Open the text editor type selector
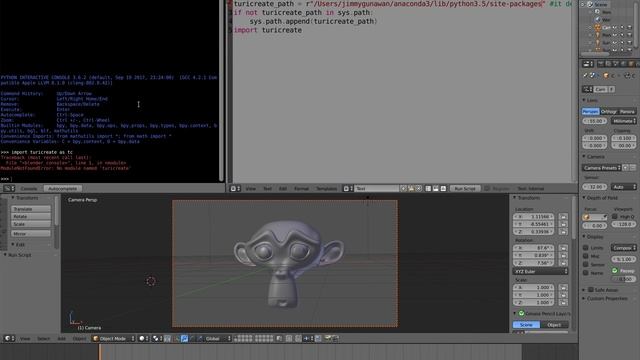The width and height of the screenshot is (640, 360). coord(235,189)
